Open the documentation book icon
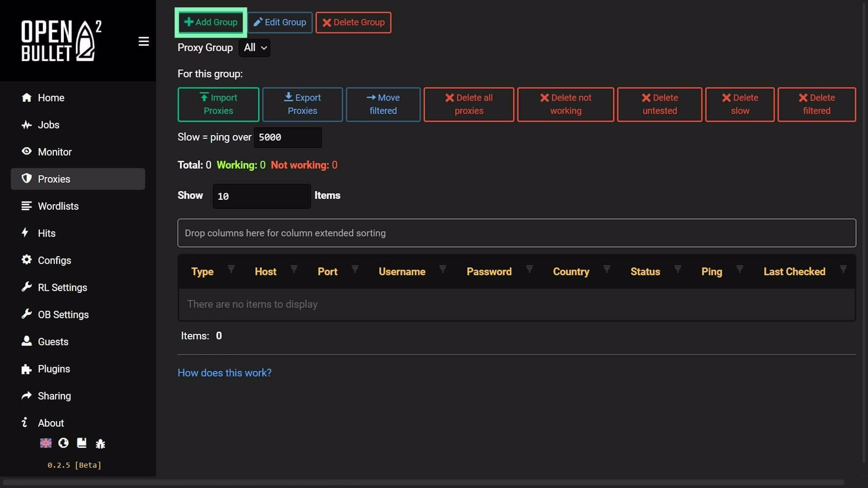This screenshot has width=868, height=488. 82,443
